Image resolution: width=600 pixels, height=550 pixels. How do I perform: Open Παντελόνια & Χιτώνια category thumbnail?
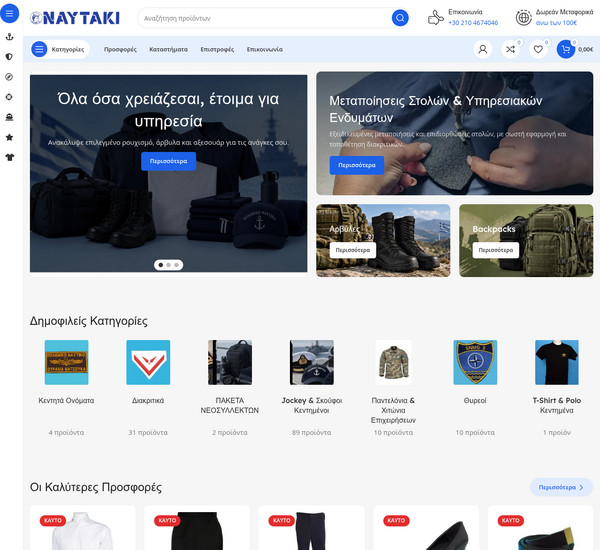pyautogui.click(x=393, y=362)
